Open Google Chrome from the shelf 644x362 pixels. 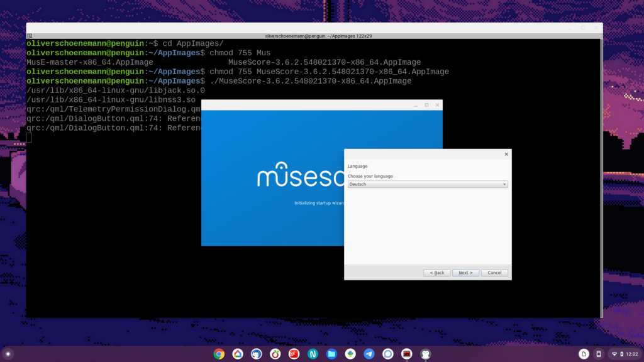pos(219,354)
